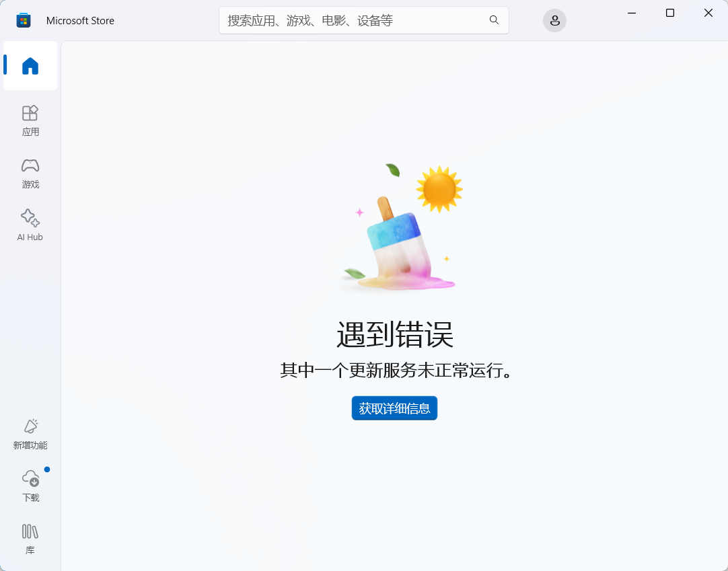The image size is (728, 571).
Task: Click the error description text
Action: point(394,371)
